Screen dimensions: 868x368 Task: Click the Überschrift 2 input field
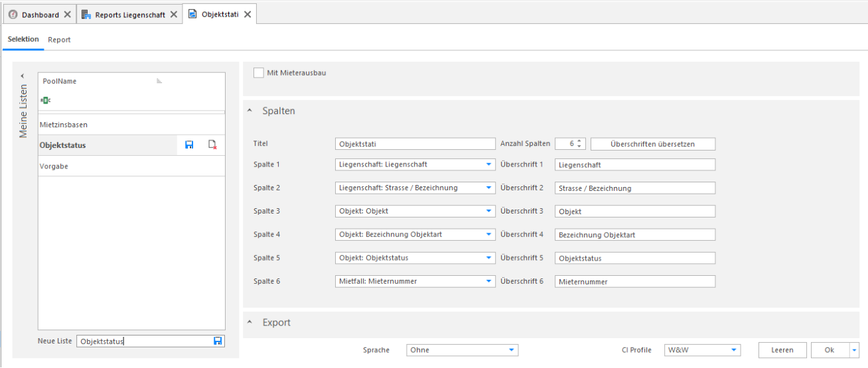click(635, 188)
